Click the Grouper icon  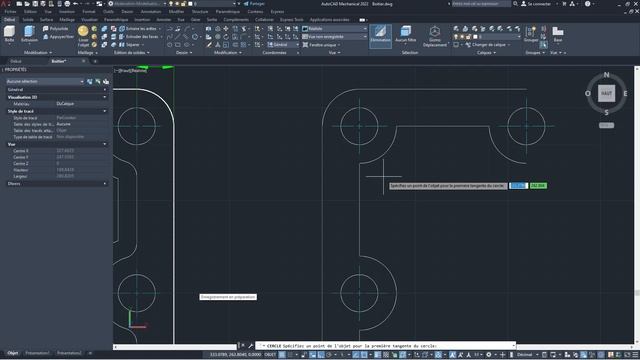(531, 34)
